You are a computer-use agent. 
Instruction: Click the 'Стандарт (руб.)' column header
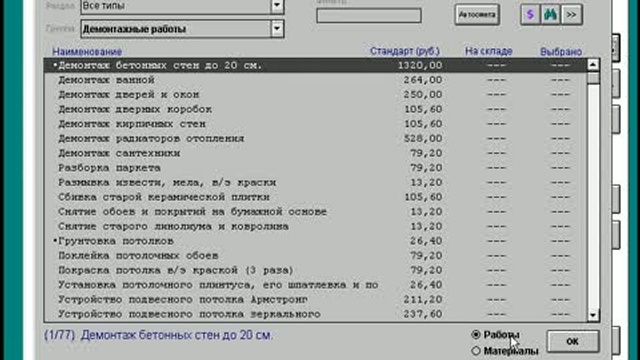(404, 51)
